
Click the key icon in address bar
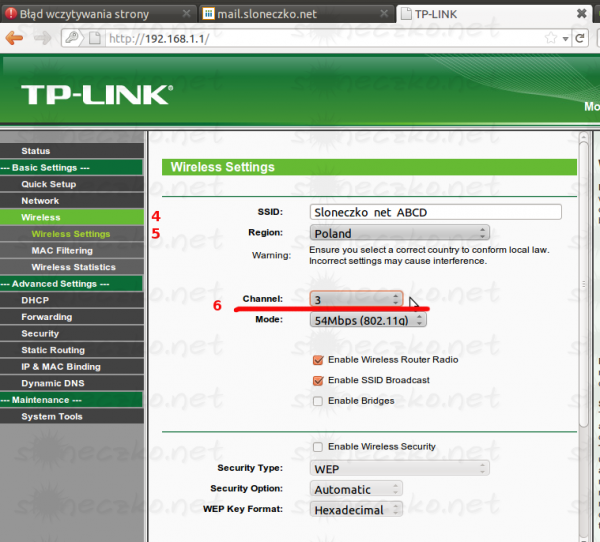pyautogui.click(x=72, y=38)
